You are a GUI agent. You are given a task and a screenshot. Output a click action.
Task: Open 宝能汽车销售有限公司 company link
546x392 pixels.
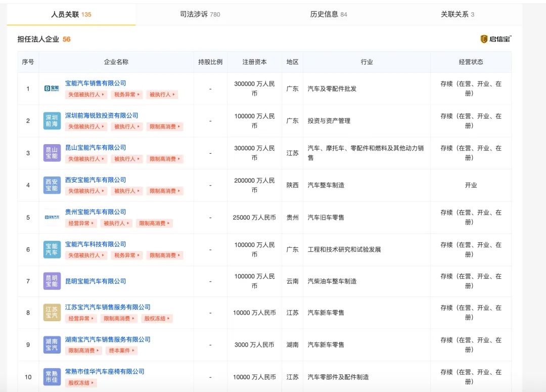click(96, 83)
